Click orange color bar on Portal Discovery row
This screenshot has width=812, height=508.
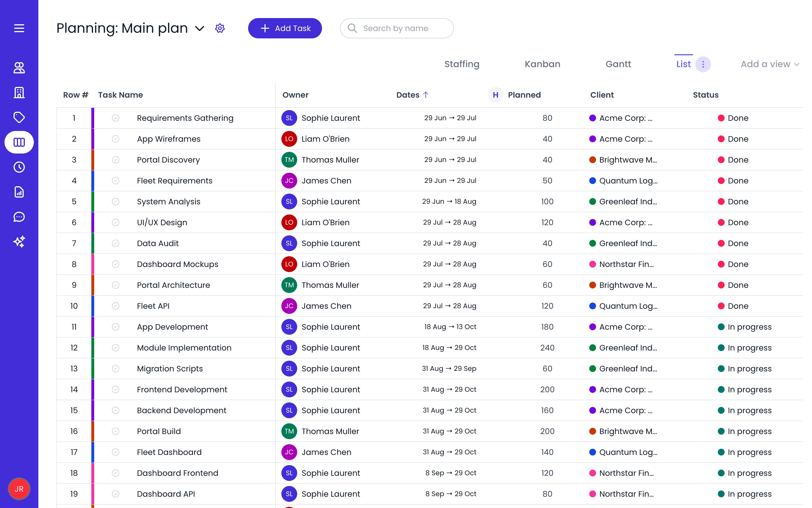coord(92,159)
